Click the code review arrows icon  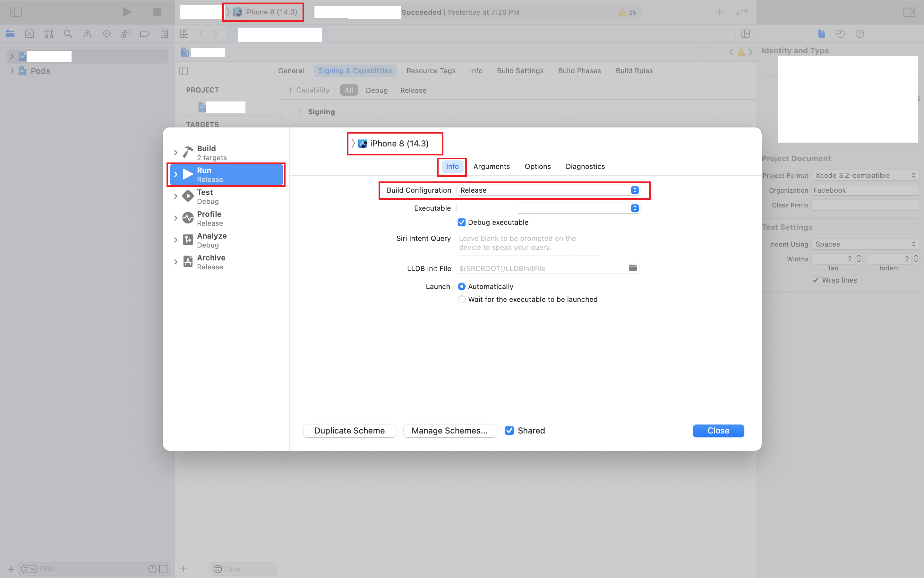pyautogui.click(x=741, y=12)
